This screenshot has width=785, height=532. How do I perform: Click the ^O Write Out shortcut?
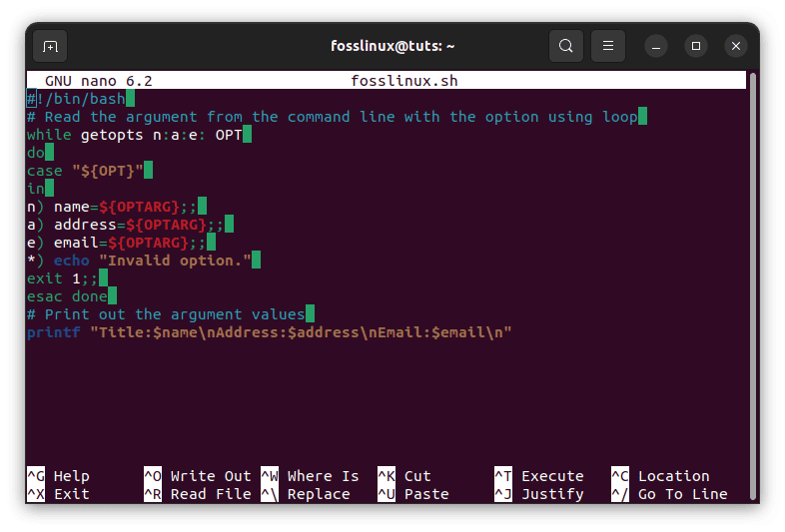[198, 476]
